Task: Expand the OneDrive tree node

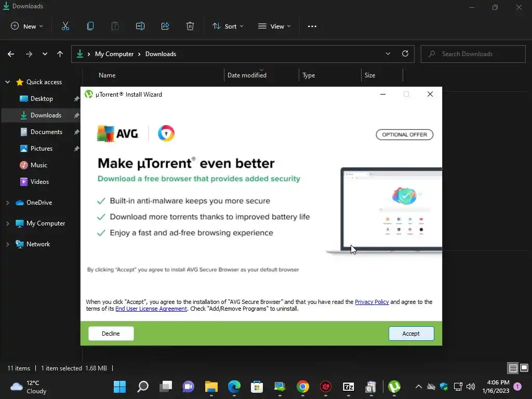Action: tap(7, 203)
